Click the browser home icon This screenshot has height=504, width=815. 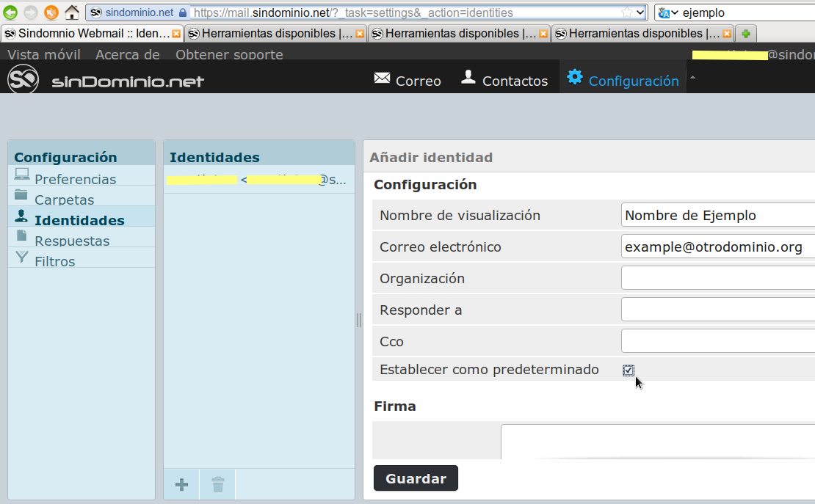[71, 12]
